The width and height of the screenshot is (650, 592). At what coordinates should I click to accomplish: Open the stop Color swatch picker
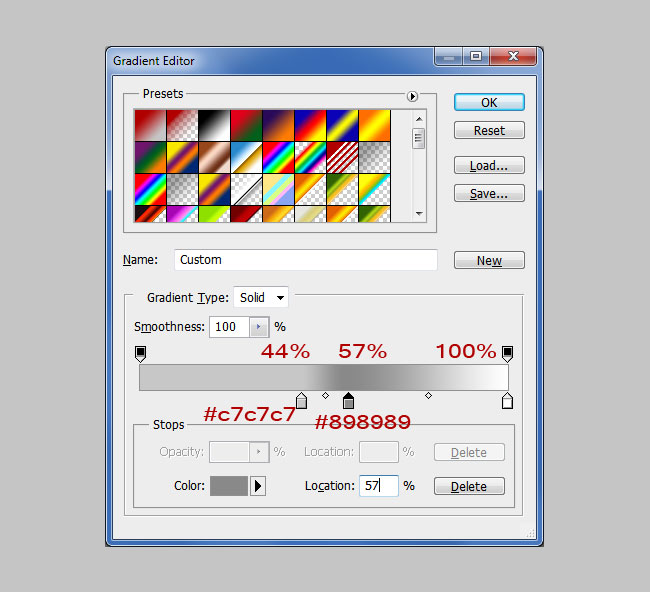click(x=229, y=486)
